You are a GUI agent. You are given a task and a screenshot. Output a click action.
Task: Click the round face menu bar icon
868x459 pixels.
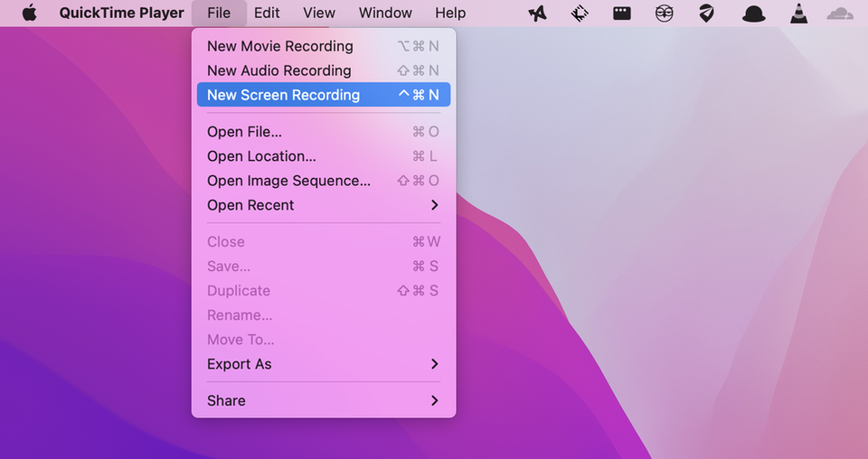(664, 13)
